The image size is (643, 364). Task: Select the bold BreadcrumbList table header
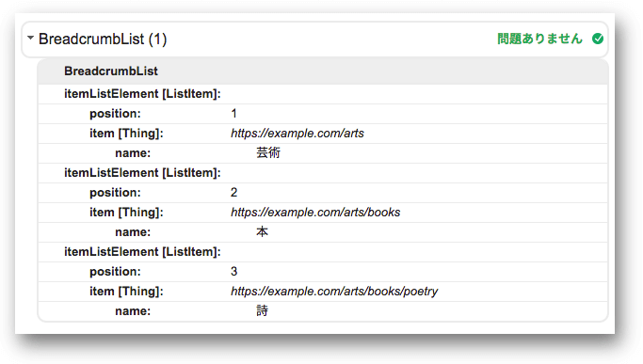111,71
